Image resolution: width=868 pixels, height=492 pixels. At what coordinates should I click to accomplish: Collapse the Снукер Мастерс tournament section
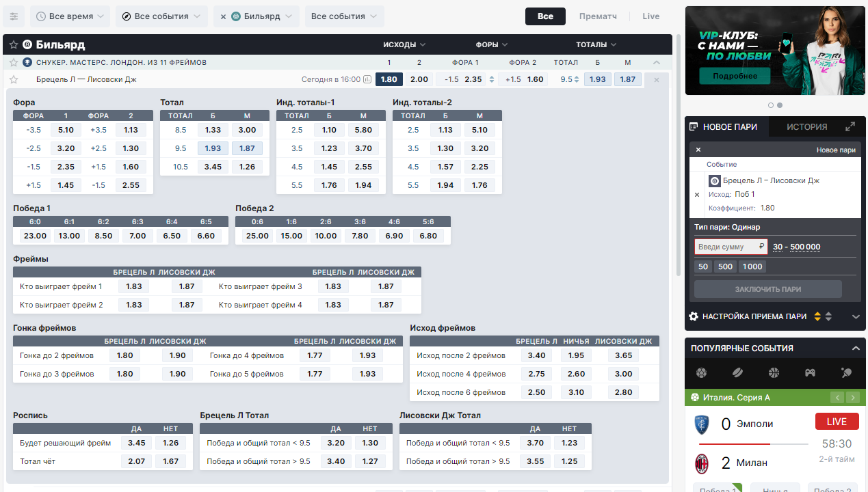657,62
